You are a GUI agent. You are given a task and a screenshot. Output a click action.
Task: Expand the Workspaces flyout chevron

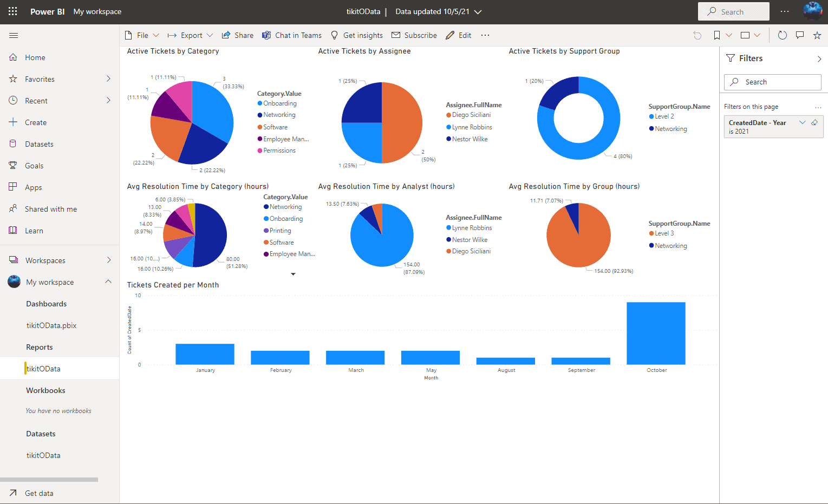(109, 260)
